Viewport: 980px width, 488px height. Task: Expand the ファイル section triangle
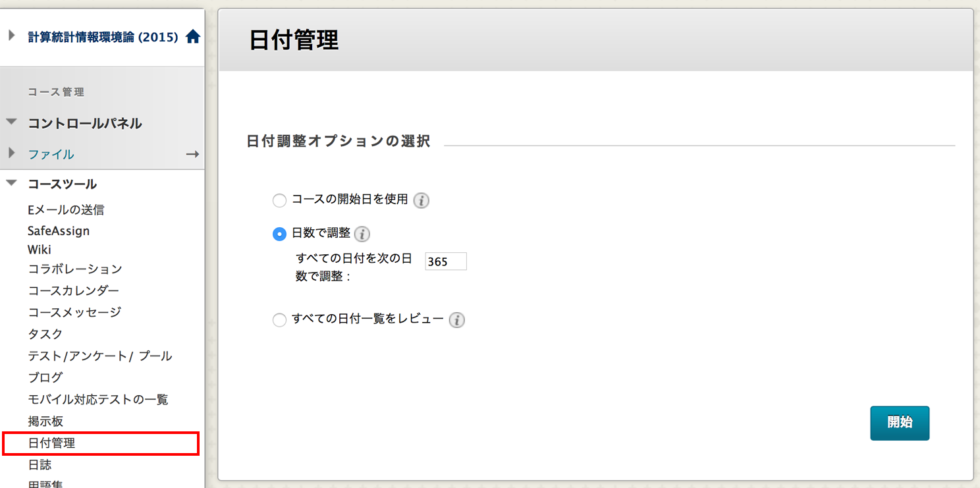coord(12,153)
